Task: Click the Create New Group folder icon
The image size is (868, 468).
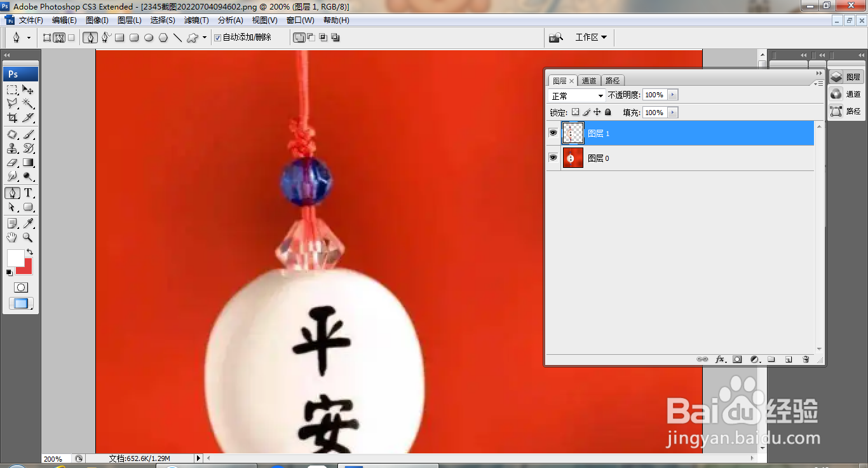Action: tap(771, 359)
